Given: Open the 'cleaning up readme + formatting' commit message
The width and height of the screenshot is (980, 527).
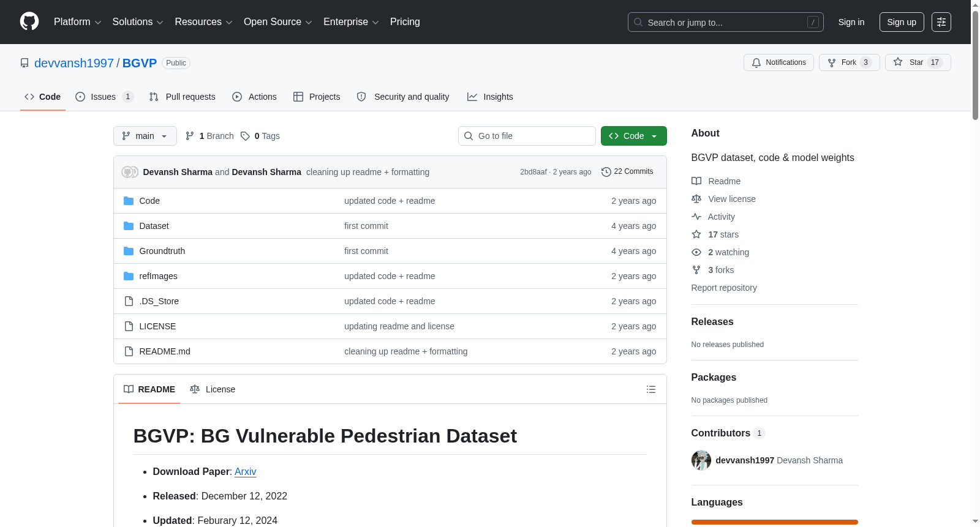Looking at the screenshot, I should click(367, 172).
